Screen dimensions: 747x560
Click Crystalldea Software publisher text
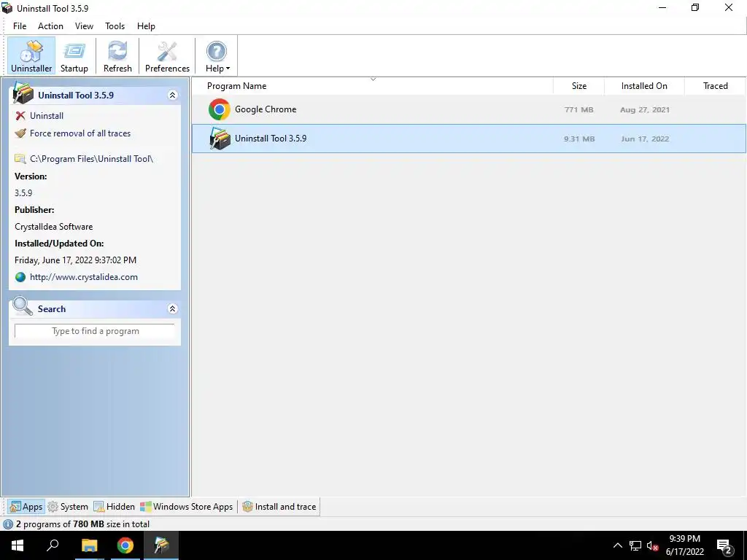(x=54, y=227)
